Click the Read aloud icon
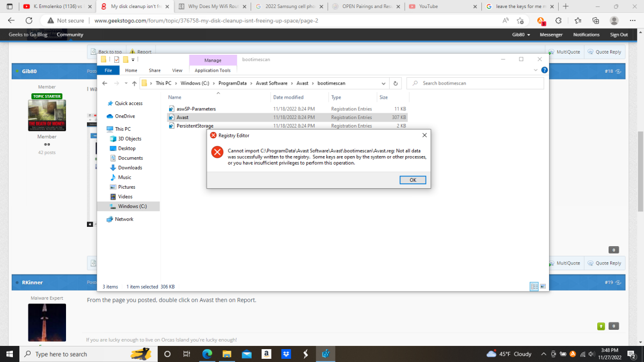The height and width of the screenshot is (362, 644). (x=506, y=20)
